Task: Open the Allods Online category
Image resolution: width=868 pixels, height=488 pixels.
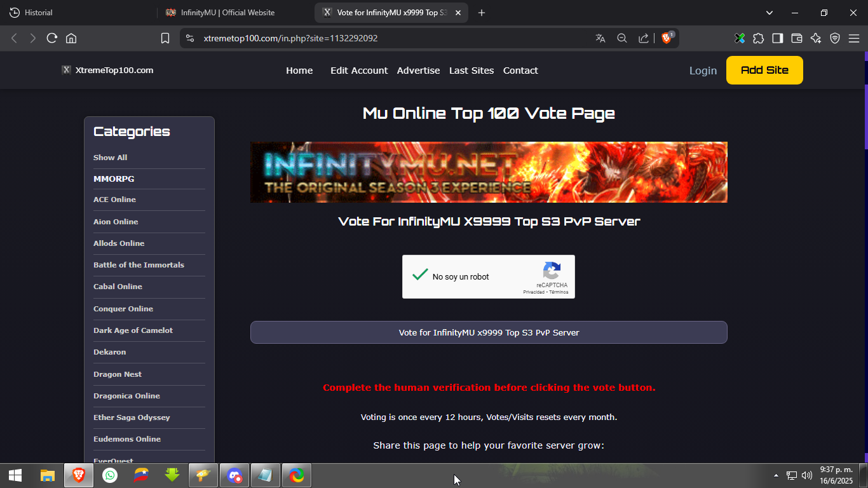Action: [x=119, y=243]
